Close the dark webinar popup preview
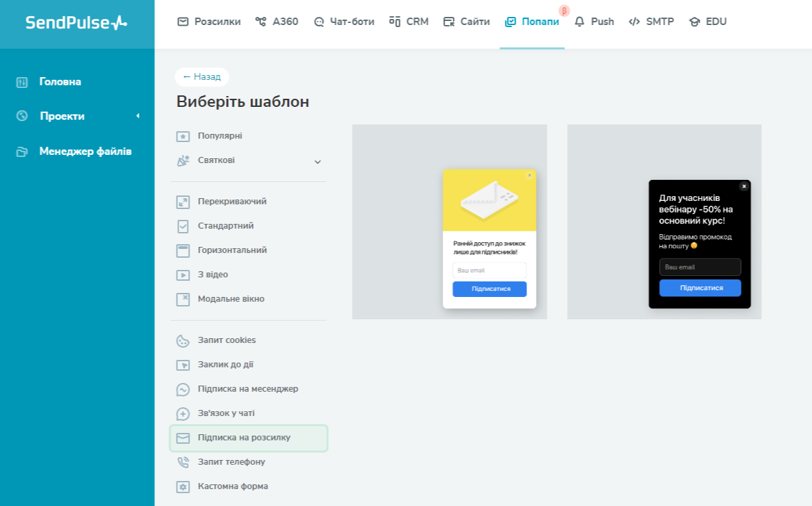The width and height of the screenshot is (812, 506). [744, 186]
